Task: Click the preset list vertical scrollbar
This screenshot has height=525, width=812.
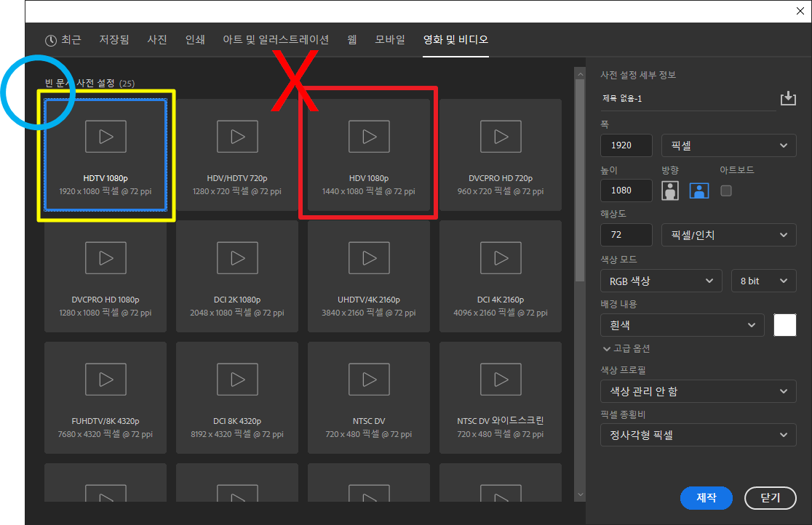Action: click(580, 181)
